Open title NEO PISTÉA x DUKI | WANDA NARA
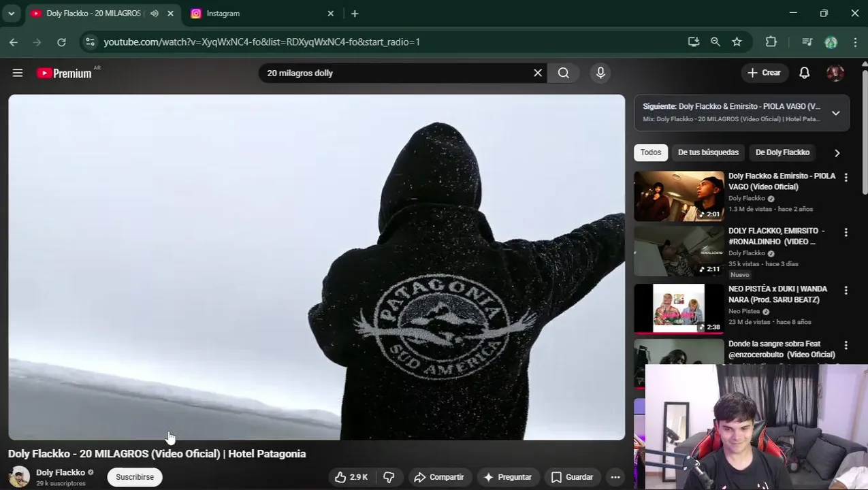Image resolution: width=868 pixels, height=490 pixels. click(777, 294)
